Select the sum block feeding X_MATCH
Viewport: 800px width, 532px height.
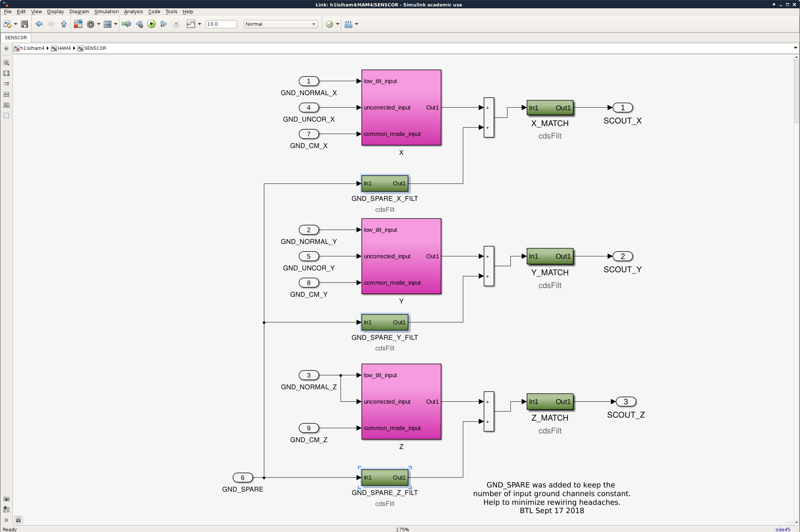click(489, 117)
